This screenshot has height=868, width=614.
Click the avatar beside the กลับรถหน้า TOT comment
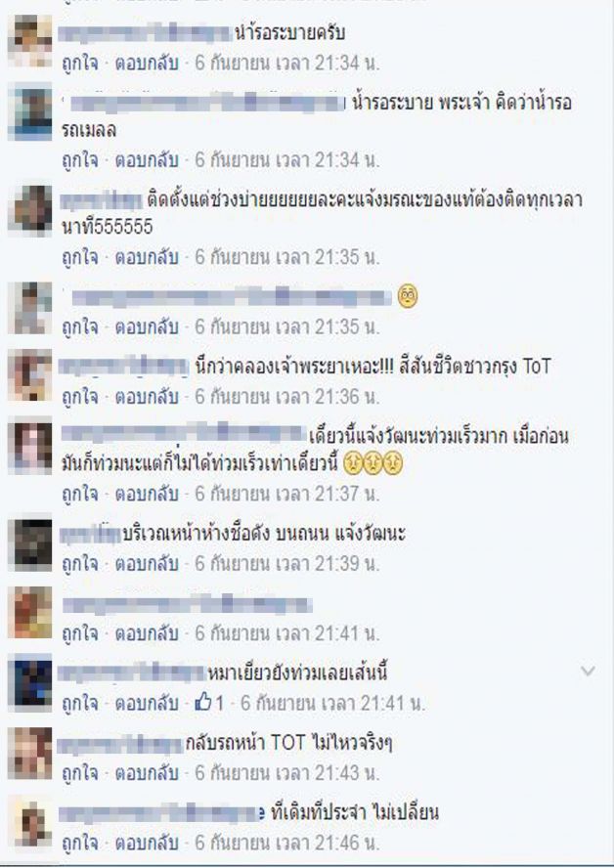coord(30,753)
